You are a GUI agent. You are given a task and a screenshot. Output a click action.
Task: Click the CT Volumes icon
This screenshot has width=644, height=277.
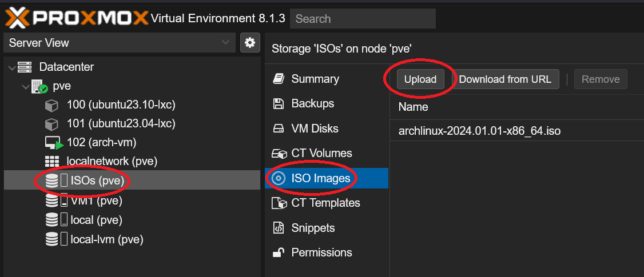(279, 154)
